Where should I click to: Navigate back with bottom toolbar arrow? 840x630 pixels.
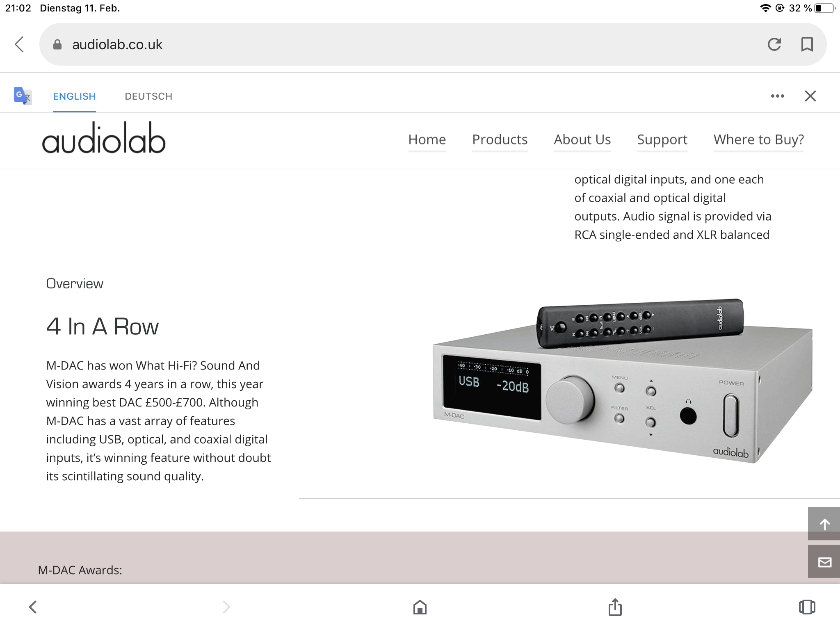click(33, 607)
